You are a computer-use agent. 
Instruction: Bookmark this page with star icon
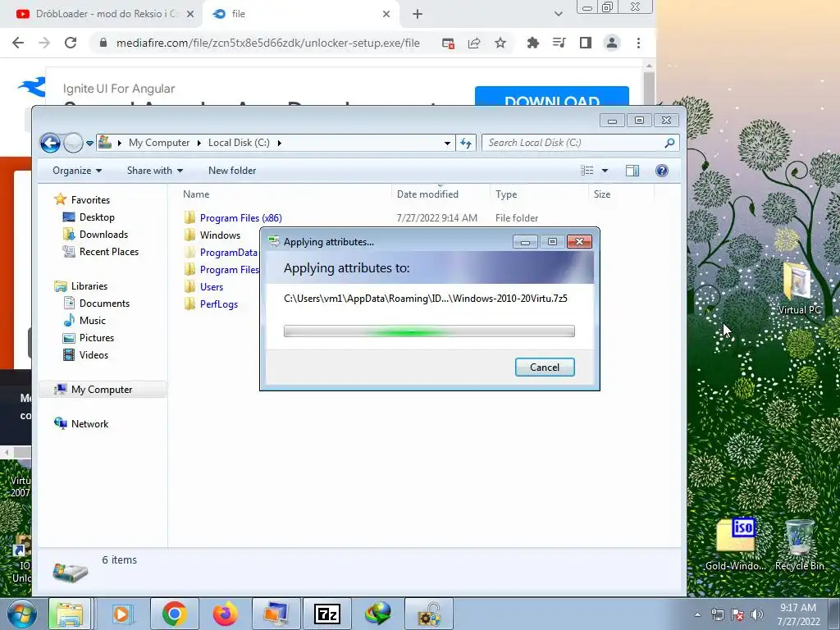point(500,43)
